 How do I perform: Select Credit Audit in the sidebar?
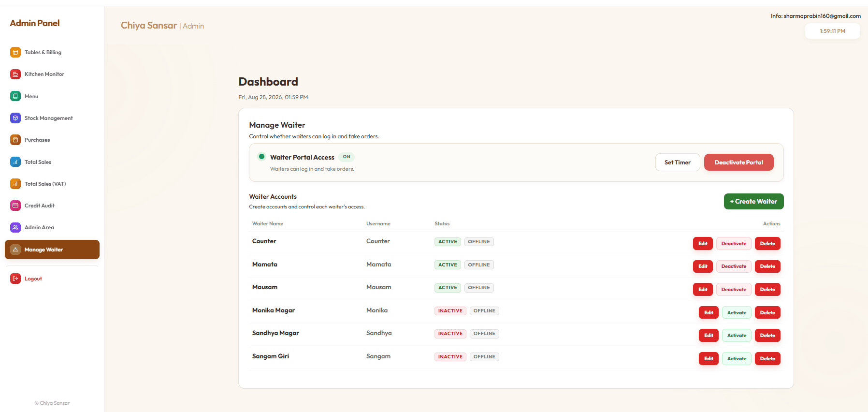52,206
